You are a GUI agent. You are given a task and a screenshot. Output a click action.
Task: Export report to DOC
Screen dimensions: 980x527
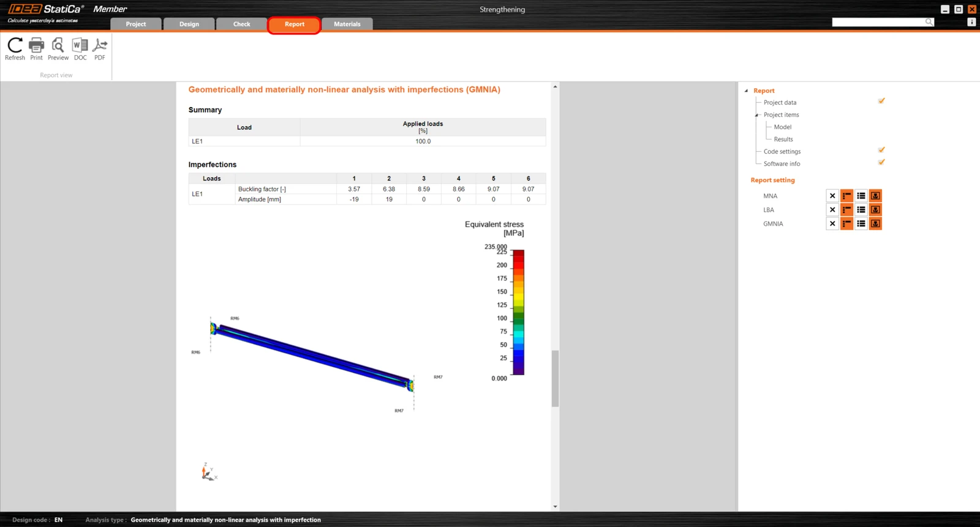[x=80, y=49]
